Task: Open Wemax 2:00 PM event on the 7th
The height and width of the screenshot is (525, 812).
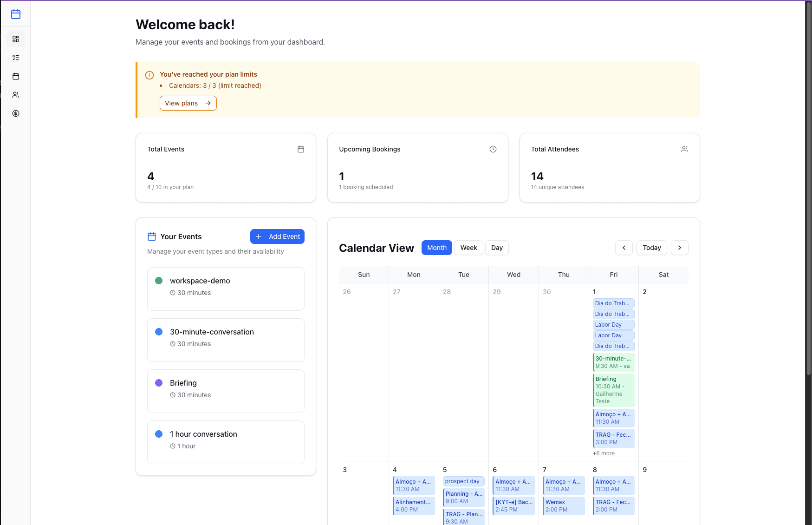Action: (564, 506)
